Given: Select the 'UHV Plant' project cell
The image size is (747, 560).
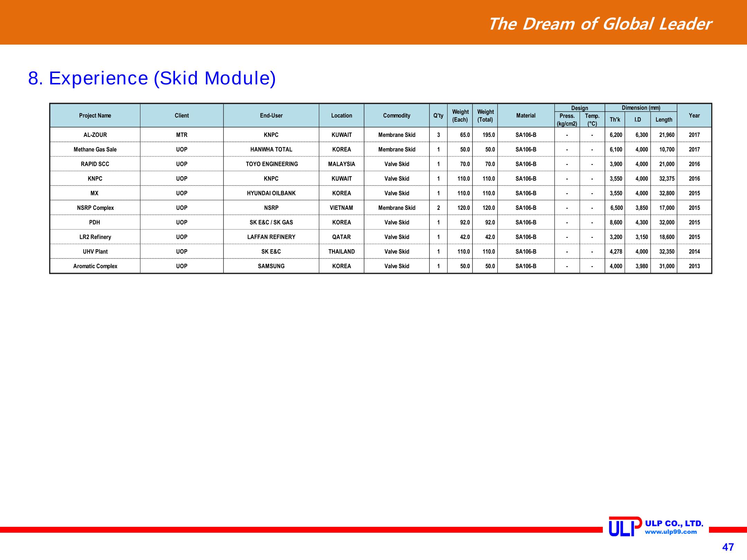Looking at the screenshot, I should [95, 252].
